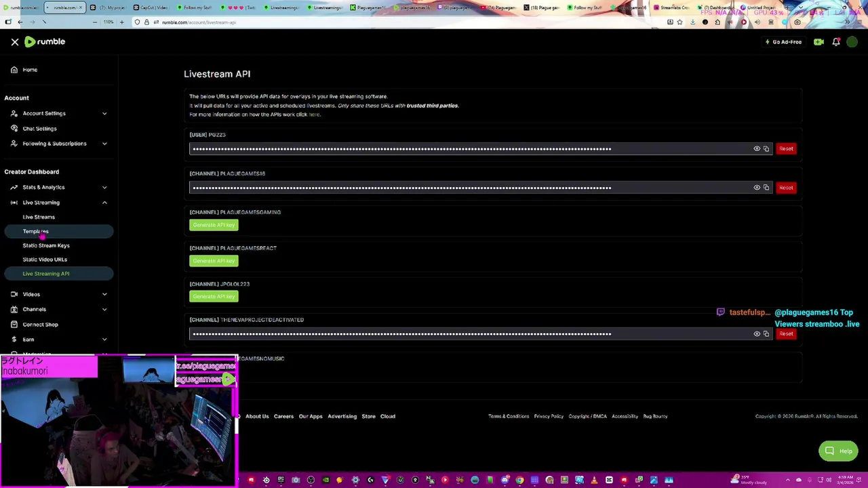The image size is (868, 488).
Task: Open About Us footer link
Action: [x=257, y=416]
